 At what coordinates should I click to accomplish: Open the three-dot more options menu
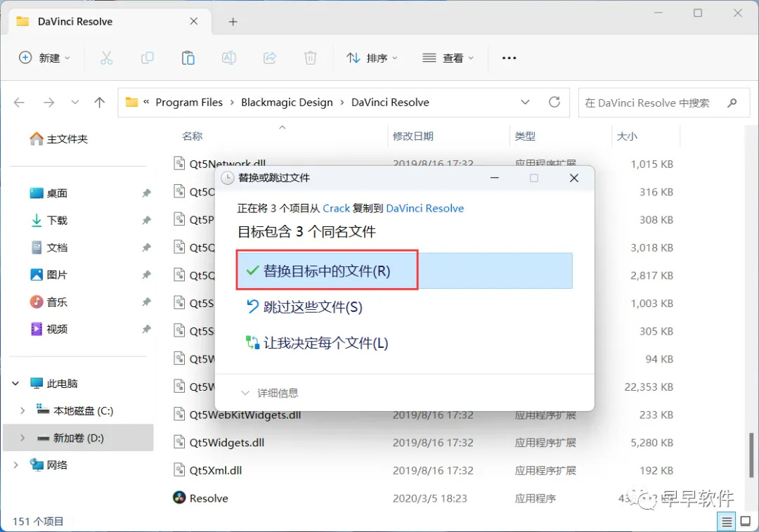(x=509, y=58)
